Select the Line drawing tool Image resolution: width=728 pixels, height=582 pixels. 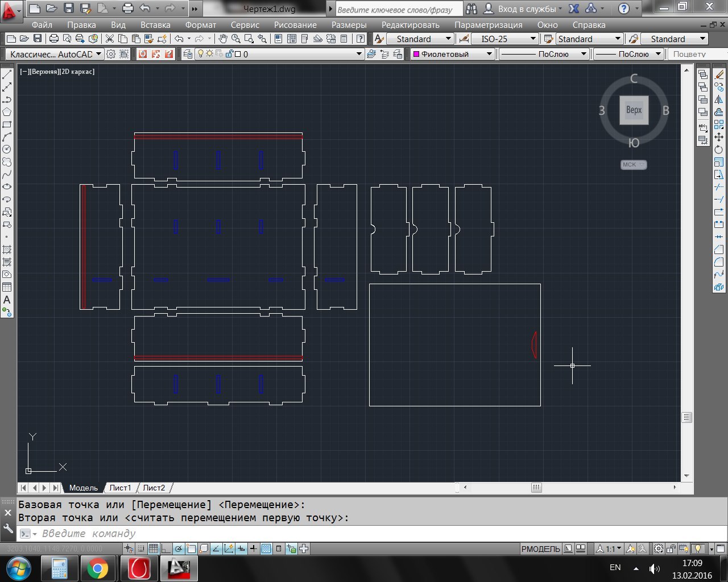[x=7, y=74]
